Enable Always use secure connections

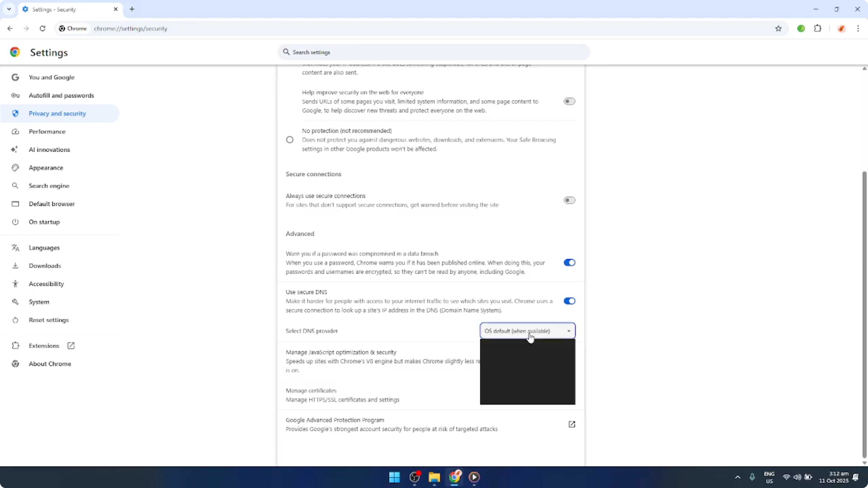[569, 200]
